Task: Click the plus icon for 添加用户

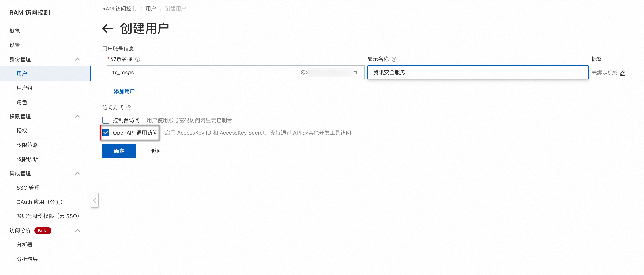Action: pos(109,91)
